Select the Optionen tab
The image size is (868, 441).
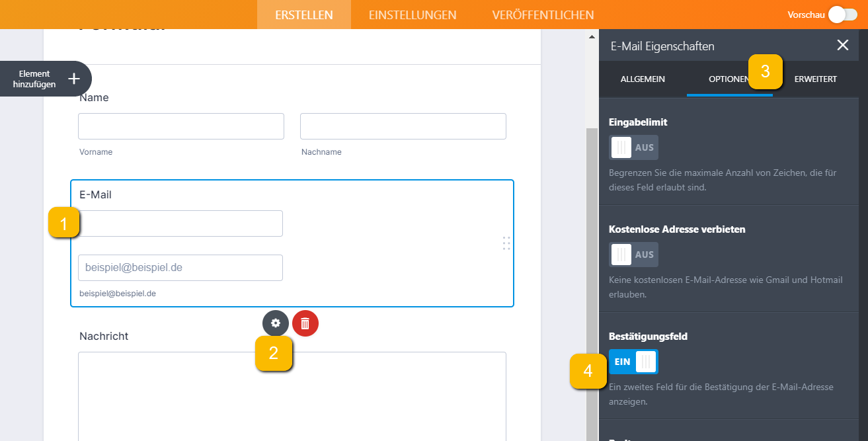(727, 79)
